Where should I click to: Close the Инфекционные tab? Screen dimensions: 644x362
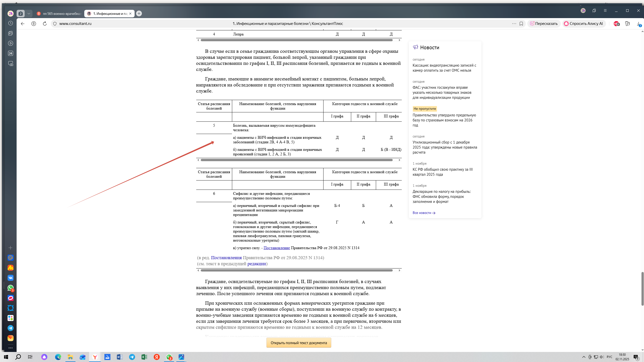(x=130, y=14)
